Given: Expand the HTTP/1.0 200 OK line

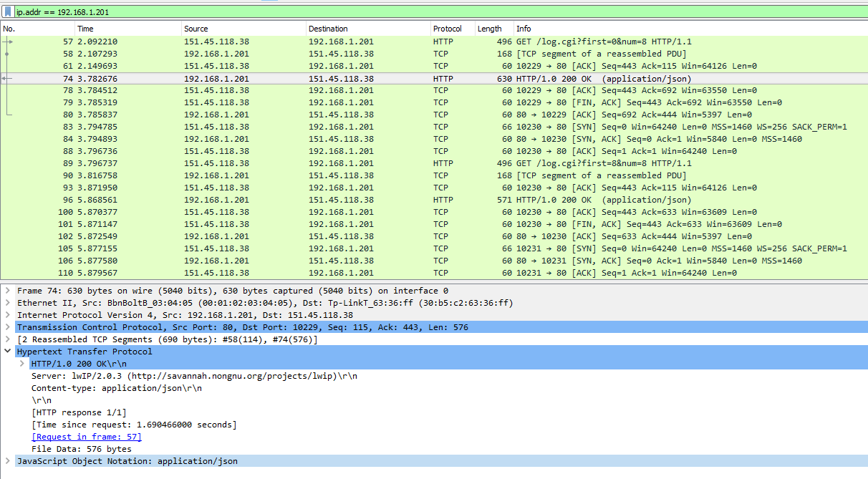Looking at the screenshot, I should pos(22,364).
